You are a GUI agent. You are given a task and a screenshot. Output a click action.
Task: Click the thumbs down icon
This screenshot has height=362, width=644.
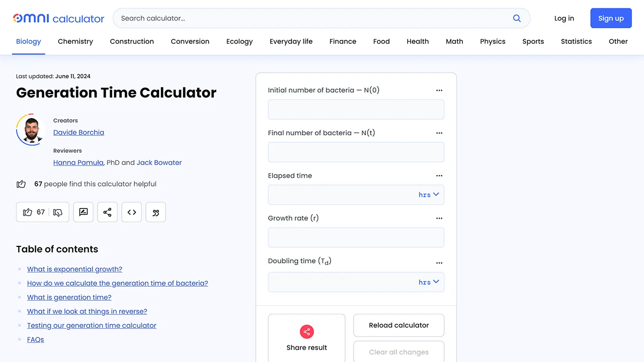coord(57,212)
